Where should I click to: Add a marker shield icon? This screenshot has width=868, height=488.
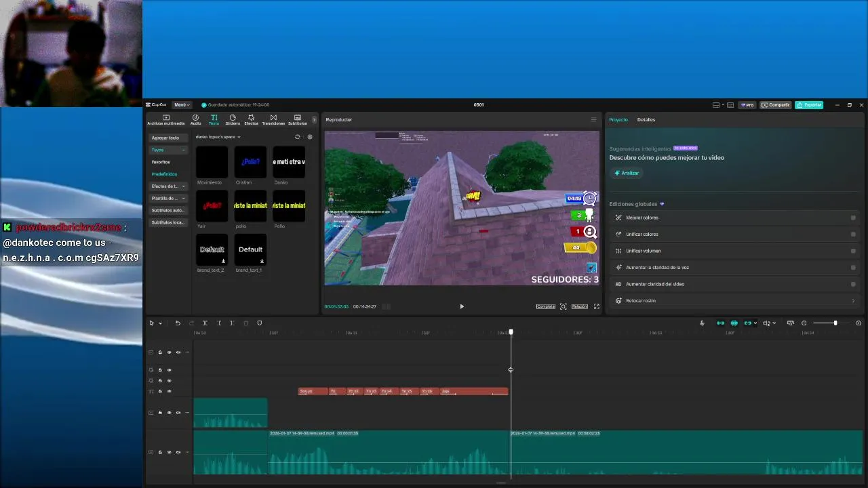(x=259, y=323)
